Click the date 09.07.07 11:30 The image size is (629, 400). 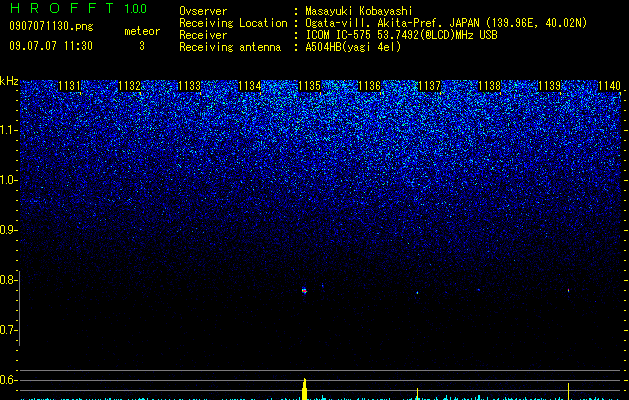click(51, 46)
